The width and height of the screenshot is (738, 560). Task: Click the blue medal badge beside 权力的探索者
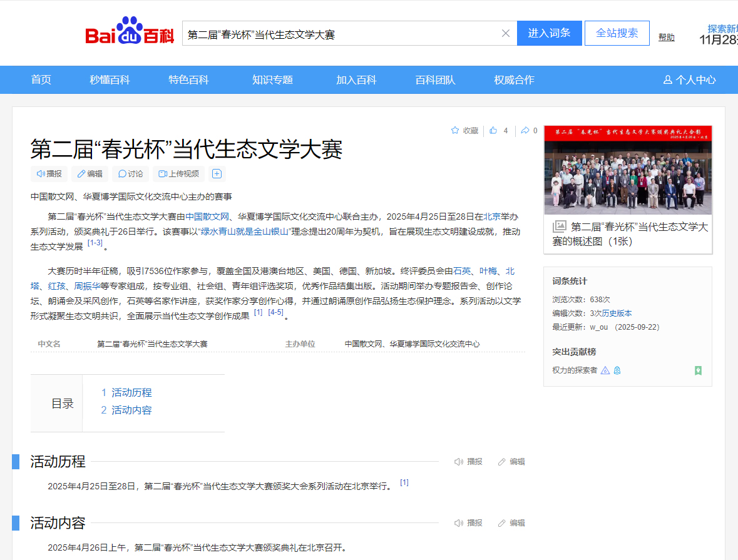coord(617,370)
